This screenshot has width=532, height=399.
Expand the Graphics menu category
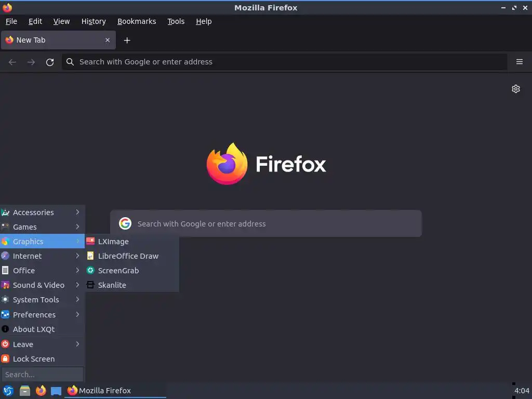[x=42, y=241]
